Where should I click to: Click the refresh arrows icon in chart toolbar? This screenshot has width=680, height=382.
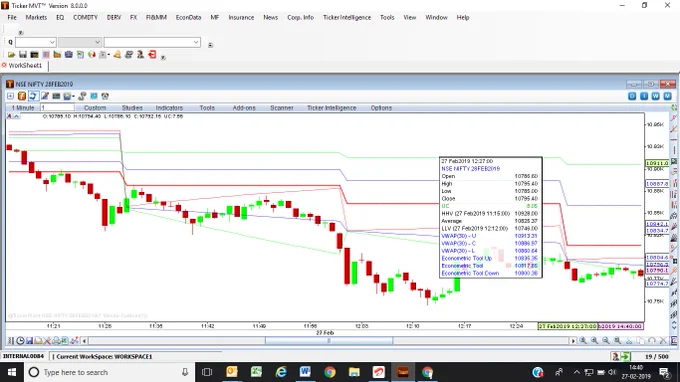click(x=33, y=96)
